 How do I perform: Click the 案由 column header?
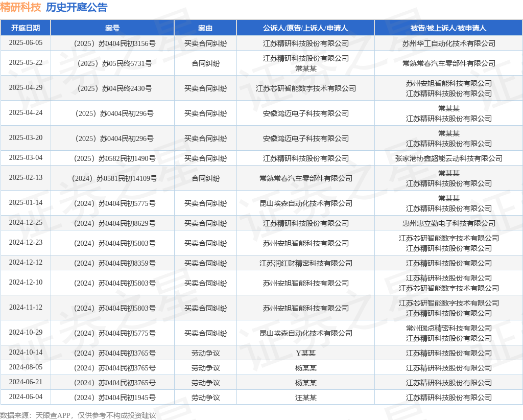205,28
